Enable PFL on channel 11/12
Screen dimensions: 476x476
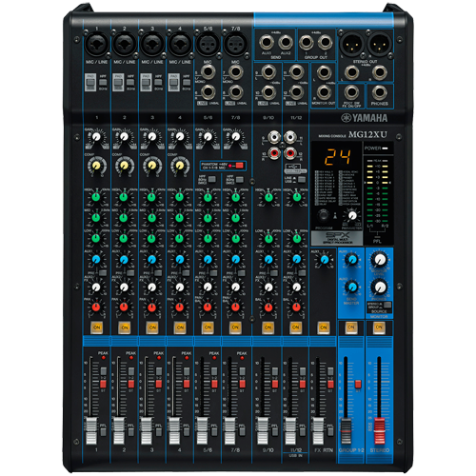[x=303, y=431]
